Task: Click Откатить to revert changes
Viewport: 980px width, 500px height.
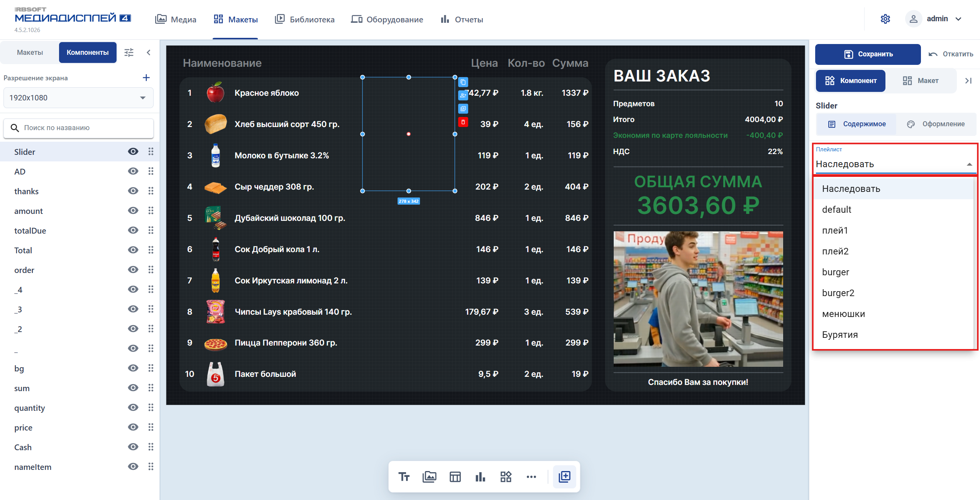Action: tap(951, 54)
